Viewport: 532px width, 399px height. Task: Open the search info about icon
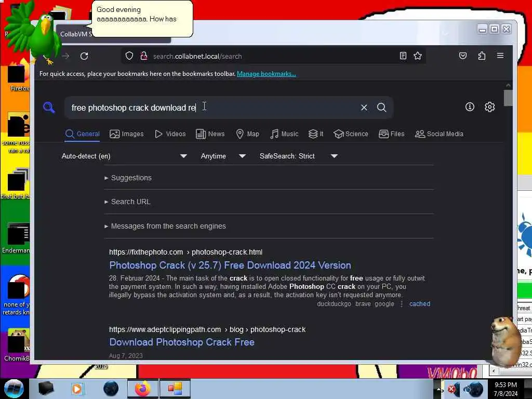pos(470,107)
